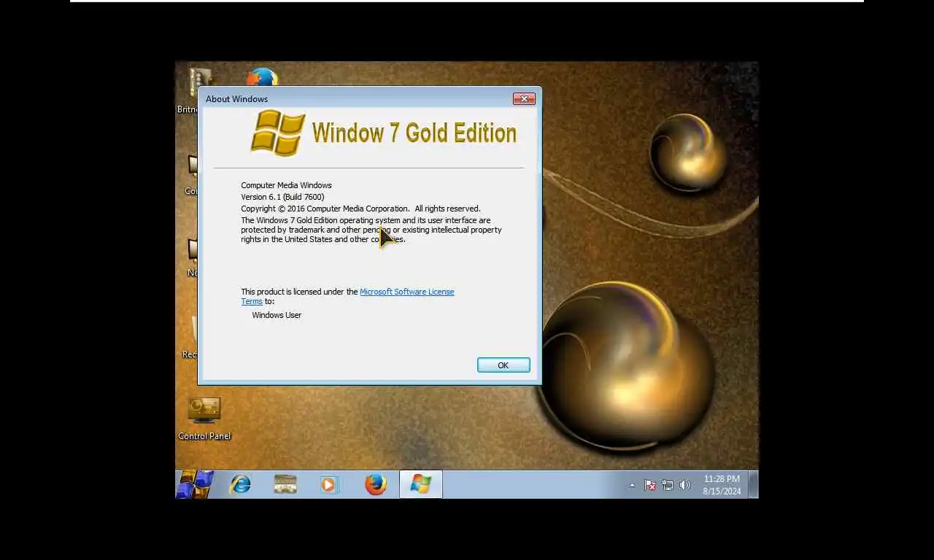The width and height of the screenshot is (934, 560).
Task: Click the 'Version 6.1 (Build 7600)' text
Action: pyautogui.click(x=282, y=197)
